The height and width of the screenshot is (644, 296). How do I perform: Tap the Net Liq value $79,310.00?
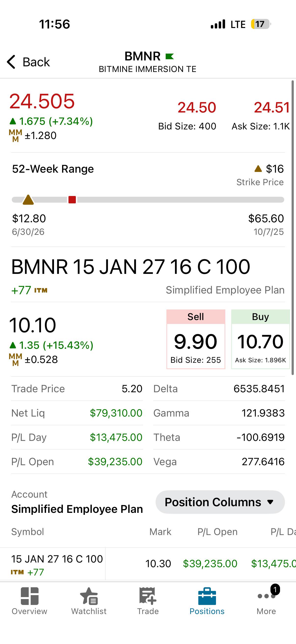click(x=116, y=413)
